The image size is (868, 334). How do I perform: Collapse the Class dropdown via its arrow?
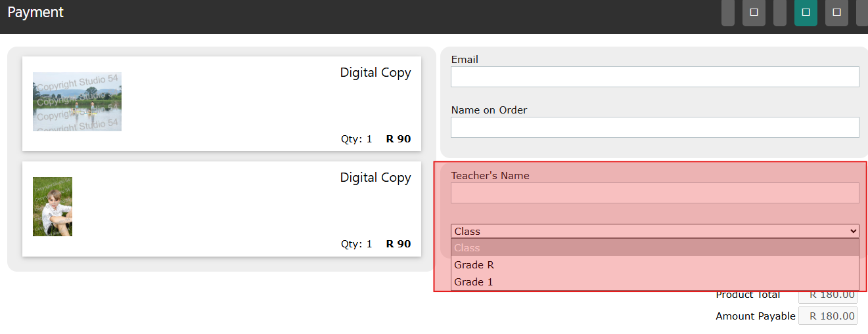854,231
